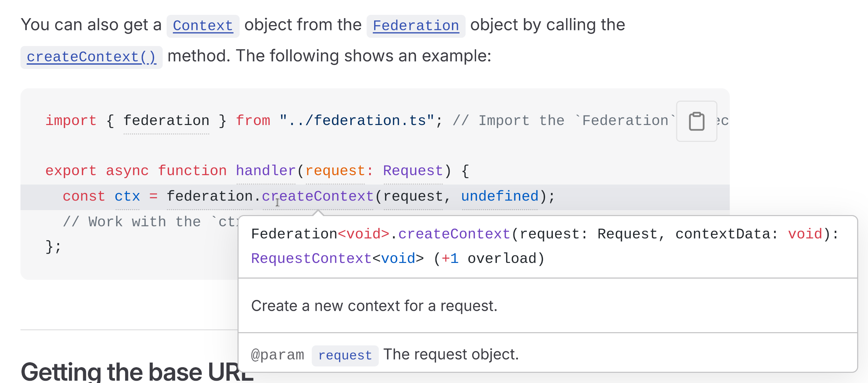Click RequestContext return type in the tooltip
868x383 pixels.
[x=311, y=259]
